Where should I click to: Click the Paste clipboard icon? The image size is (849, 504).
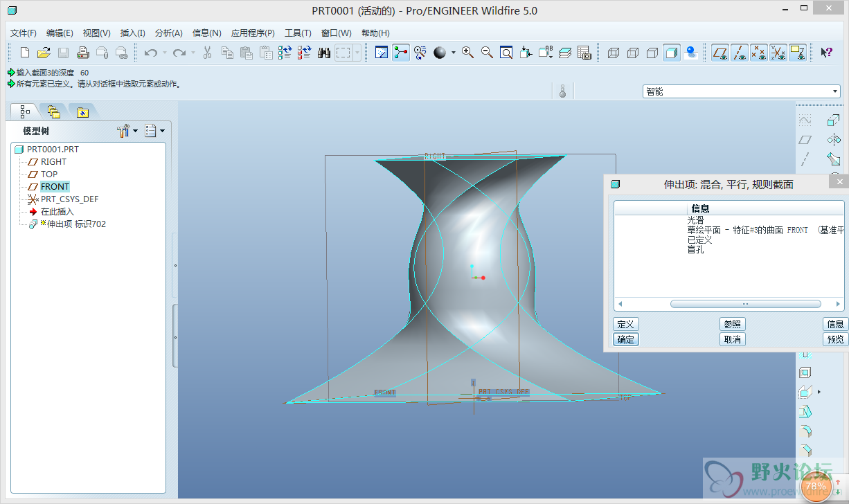point(247,53)
